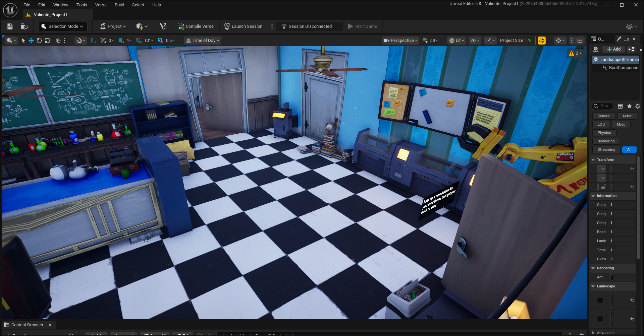Filter details by the Physics button
The image size is (644, 336).
coord(604,133)
